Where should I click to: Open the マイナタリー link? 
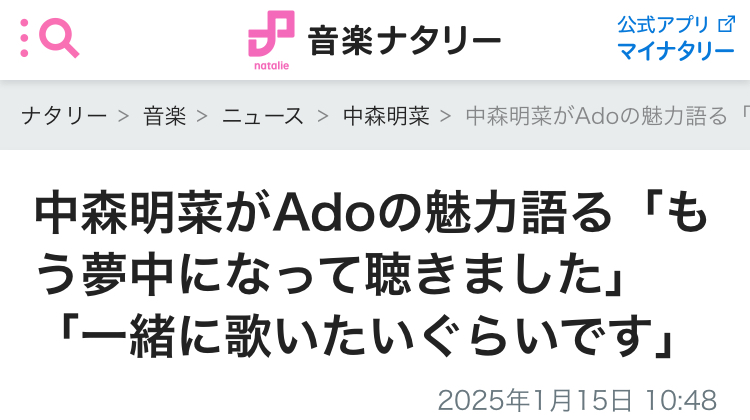tap(675, 51)
